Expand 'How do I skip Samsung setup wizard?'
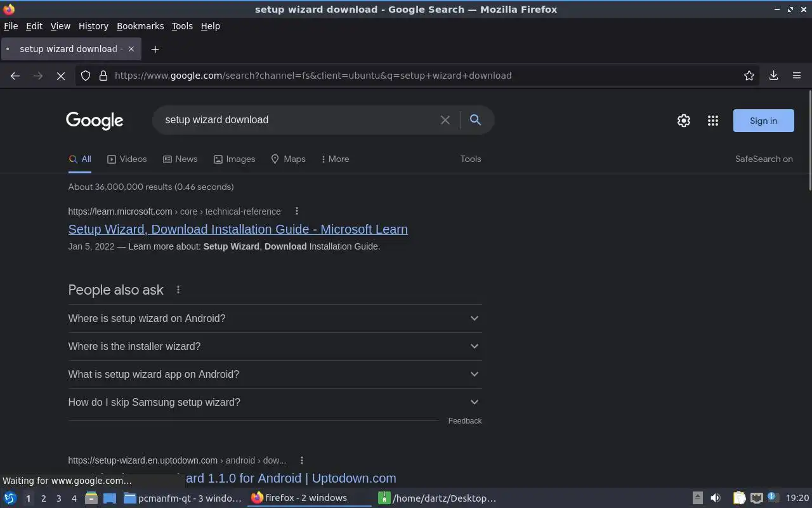 pos(275,402)
